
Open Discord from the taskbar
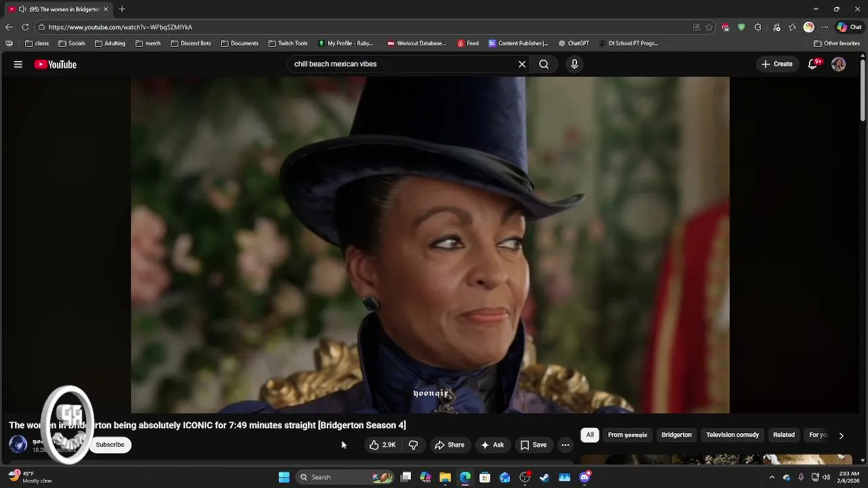pyautogui.click(x=585, y=477)
